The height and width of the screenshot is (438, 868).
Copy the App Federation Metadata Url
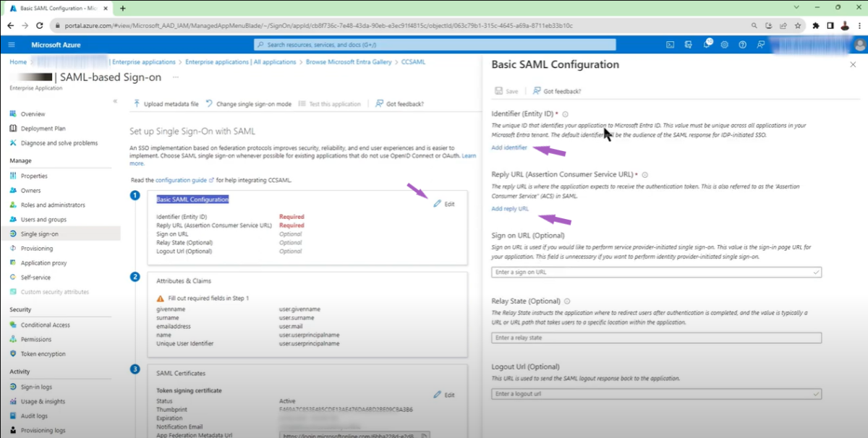(x=425, y=435)
